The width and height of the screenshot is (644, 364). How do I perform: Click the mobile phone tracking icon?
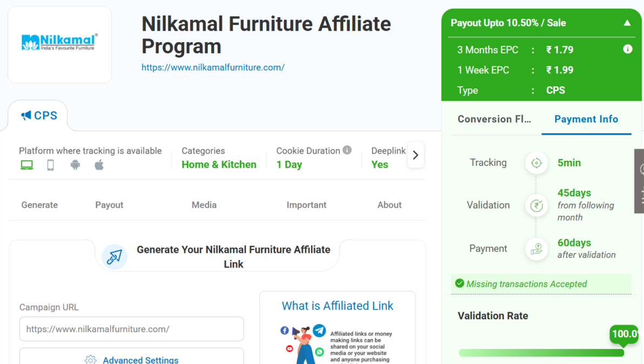click(x=51, y=165)
